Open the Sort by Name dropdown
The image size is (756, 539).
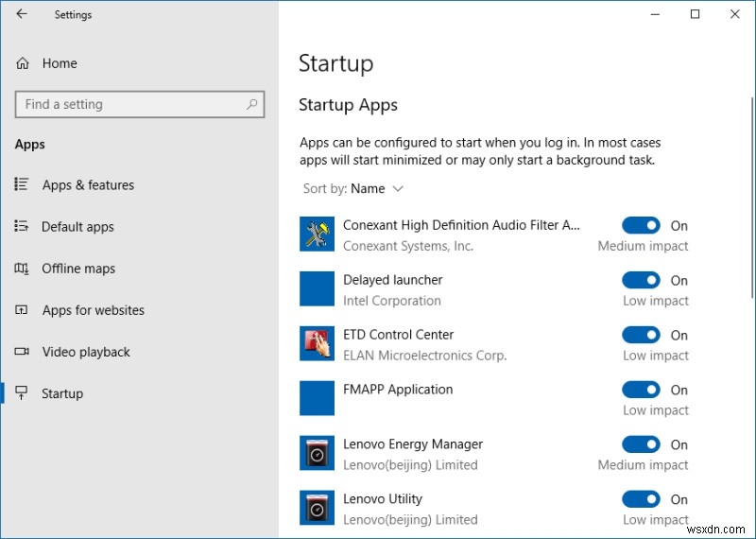(352, 189)
